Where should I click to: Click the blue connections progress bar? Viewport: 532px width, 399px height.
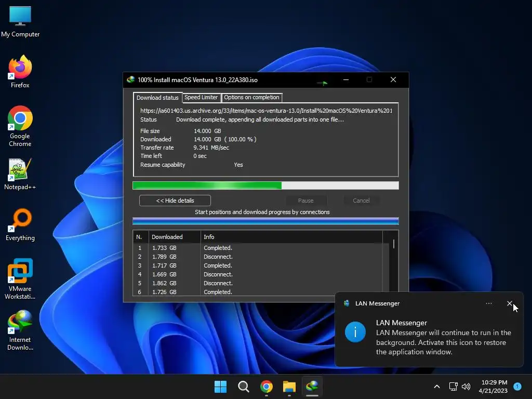point(265,221)
